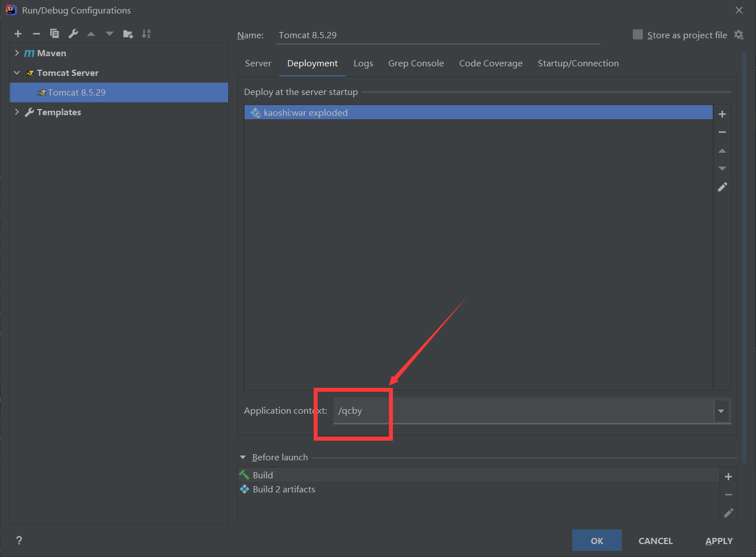The image size is (756, 557).
Task: Select Build 2 artifacts task row
Action: (x=478, y=490)
